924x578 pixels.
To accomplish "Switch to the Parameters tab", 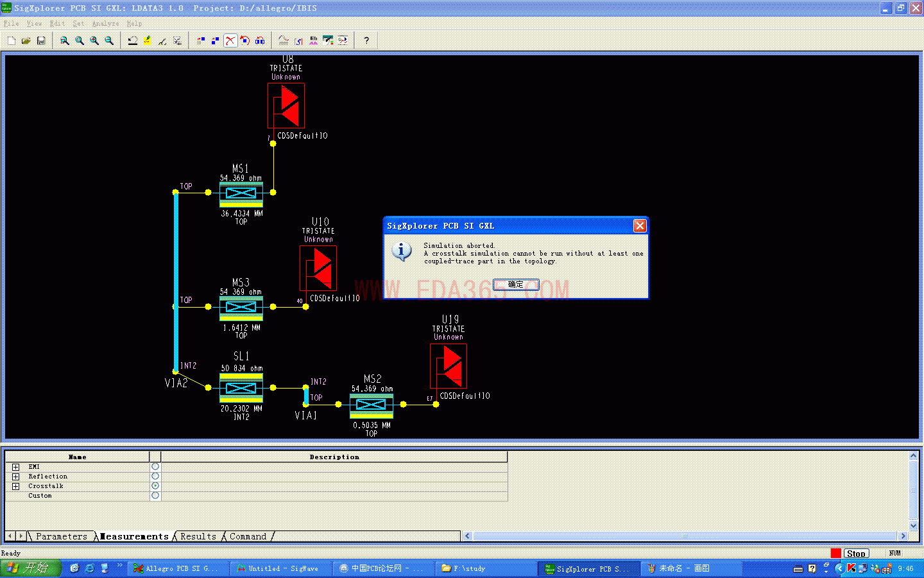I will click(62, 536).
